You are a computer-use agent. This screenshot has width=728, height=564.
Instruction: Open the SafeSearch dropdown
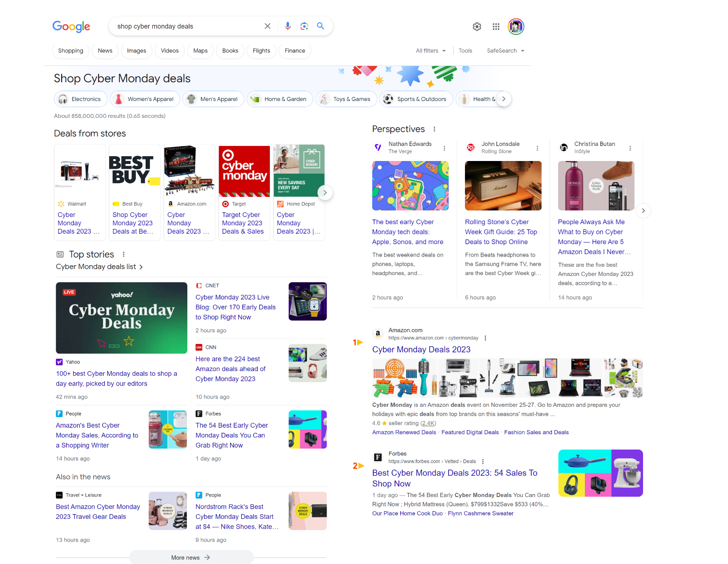[x=505, y=51]
